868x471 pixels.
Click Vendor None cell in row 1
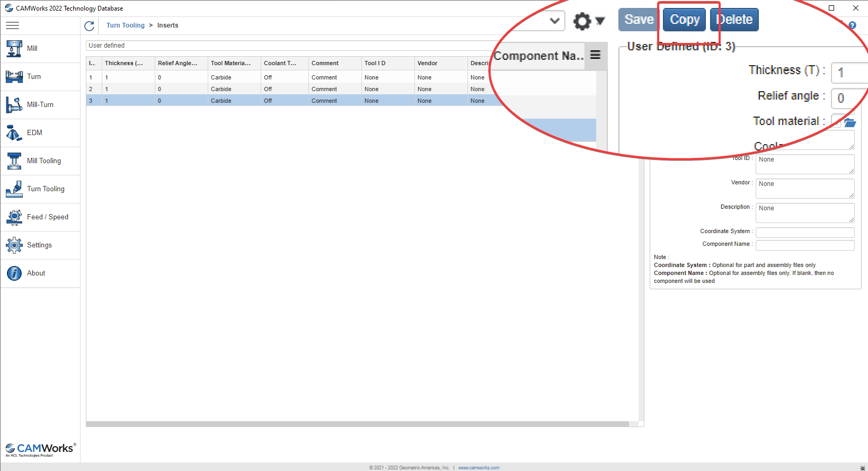pyautogui.click(x=441, y=77)
